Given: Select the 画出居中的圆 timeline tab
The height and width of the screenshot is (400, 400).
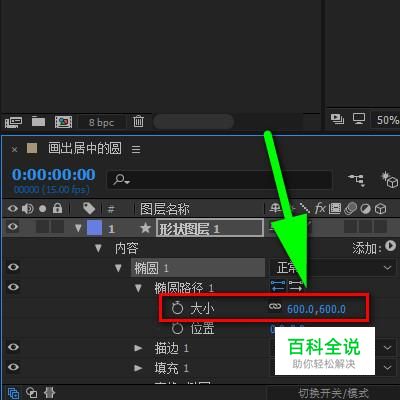Looking at the screenshot, I should (x=85, y=148).
